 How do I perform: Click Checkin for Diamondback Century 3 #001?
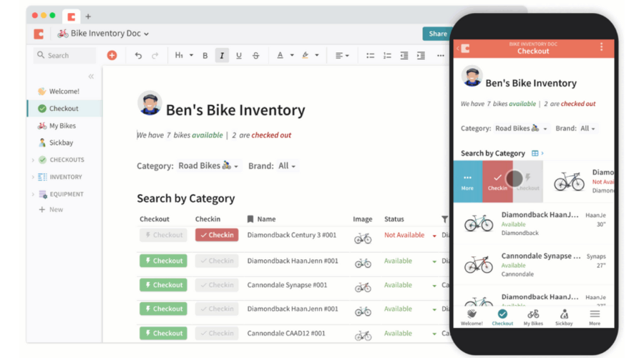coord(217,235)
